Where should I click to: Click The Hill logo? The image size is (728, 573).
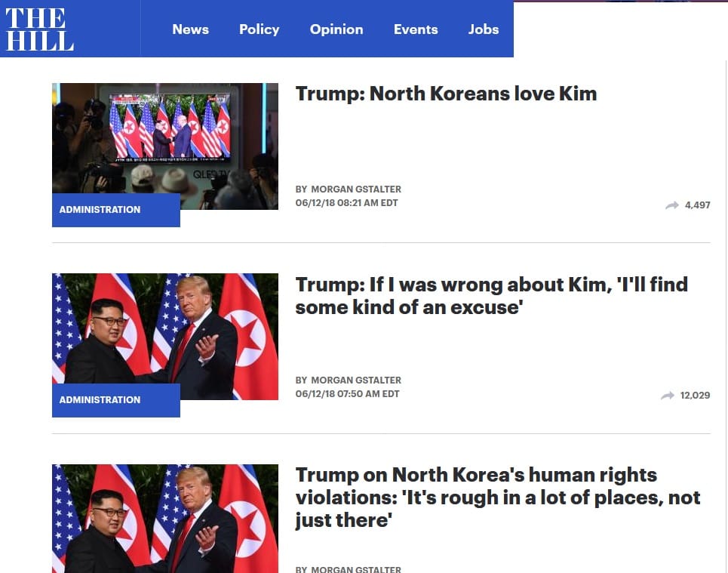point(39,29)
